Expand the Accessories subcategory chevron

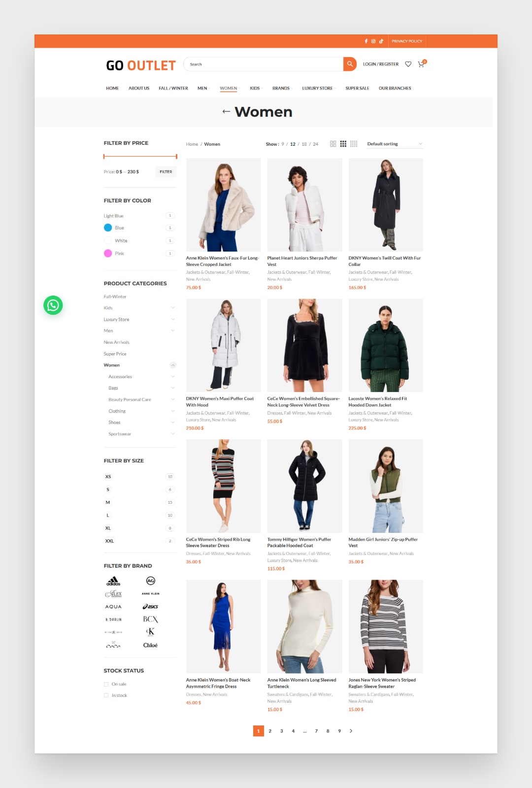[173, 377]
